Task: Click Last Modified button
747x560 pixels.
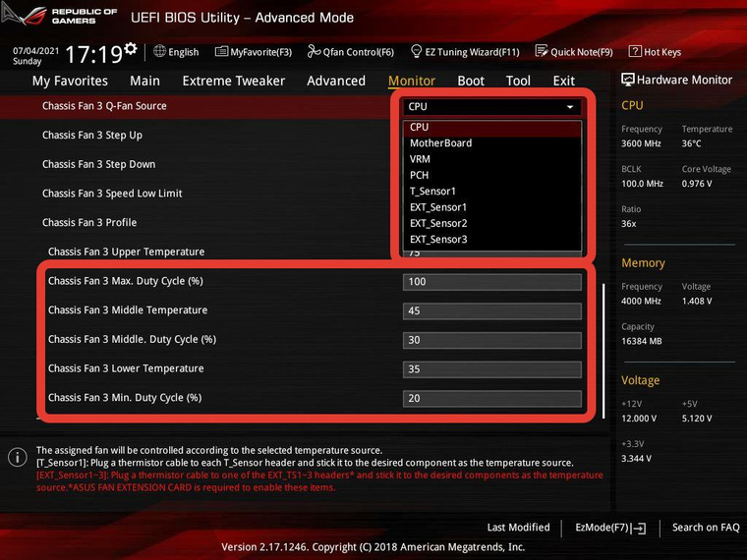Action: click(518, 528)
